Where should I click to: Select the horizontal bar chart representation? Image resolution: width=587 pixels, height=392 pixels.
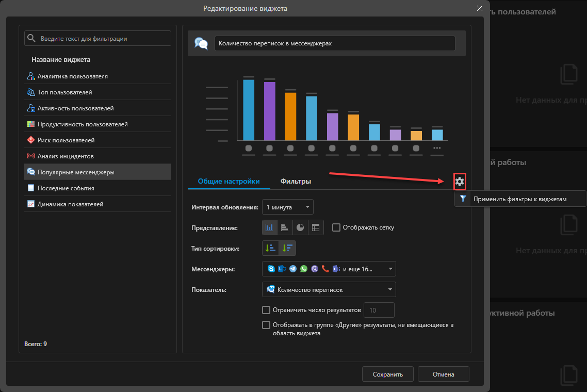285,227
